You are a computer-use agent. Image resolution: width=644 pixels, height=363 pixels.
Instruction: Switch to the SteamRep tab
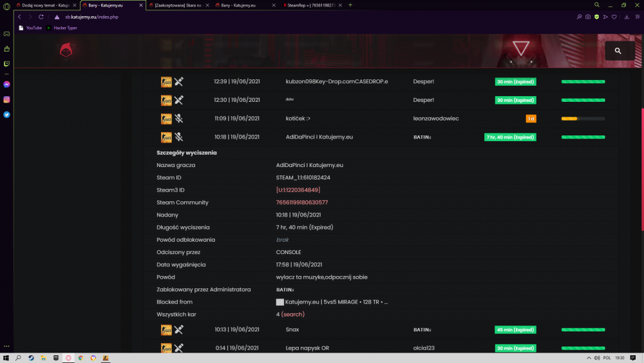(311, 5)
